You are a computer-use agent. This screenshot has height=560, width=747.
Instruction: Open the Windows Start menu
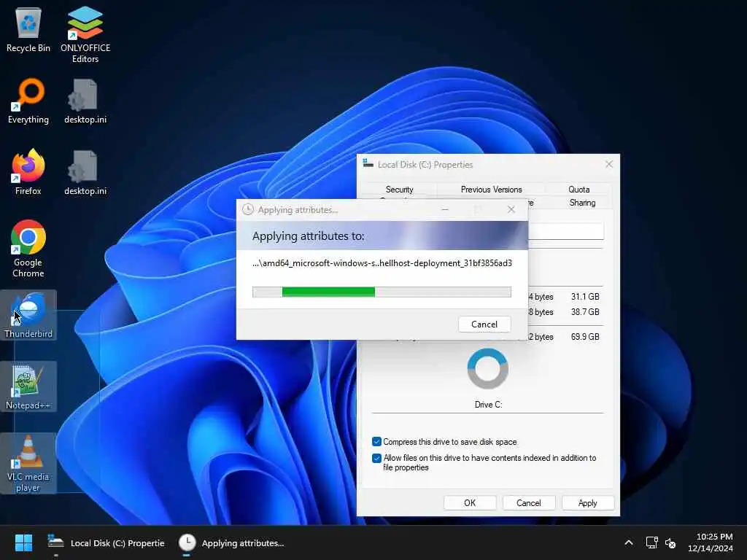coord(23,542)
